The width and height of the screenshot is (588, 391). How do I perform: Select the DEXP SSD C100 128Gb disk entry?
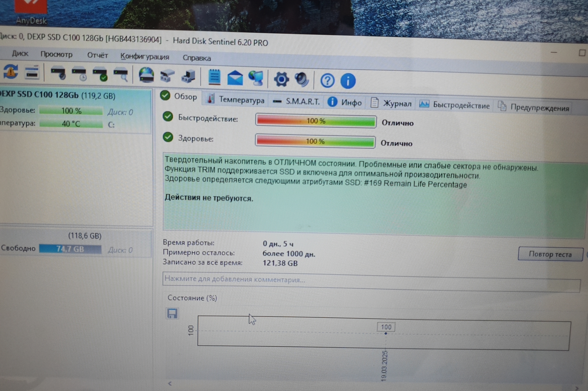[x=75, y=111]
